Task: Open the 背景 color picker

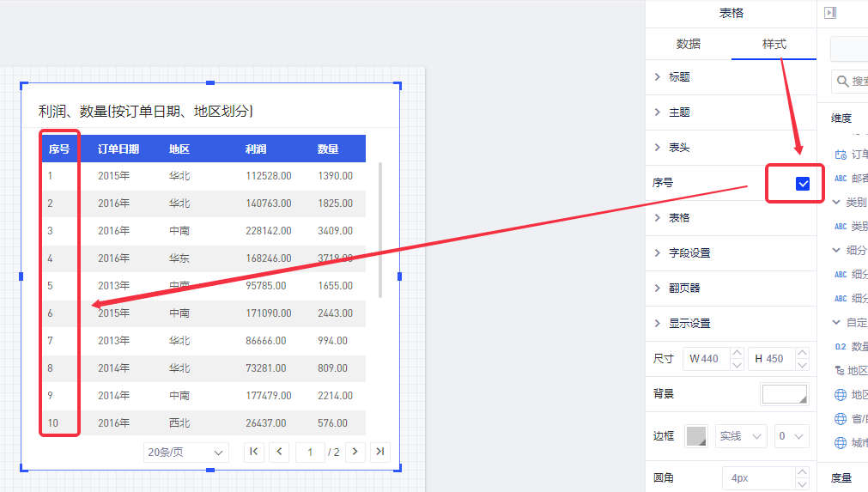Action: click(784, 394)
